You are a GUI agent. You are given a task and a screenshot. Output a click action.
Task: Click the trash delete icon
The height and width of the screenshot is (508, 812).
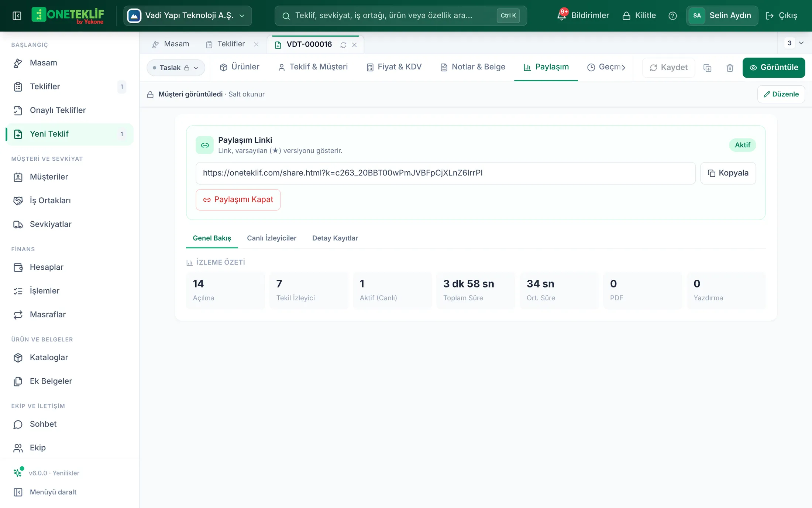pyautogui.click(x=730, y=68)
